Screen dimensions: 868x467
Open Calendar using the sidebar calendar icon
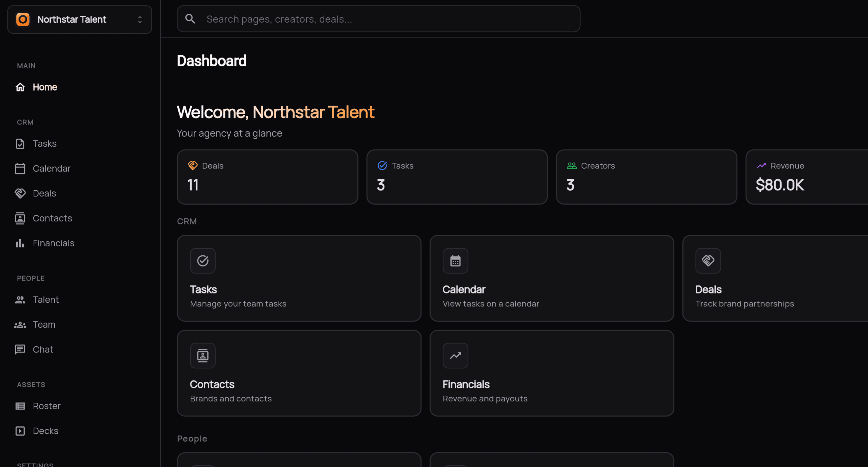(x=20, y=168)
